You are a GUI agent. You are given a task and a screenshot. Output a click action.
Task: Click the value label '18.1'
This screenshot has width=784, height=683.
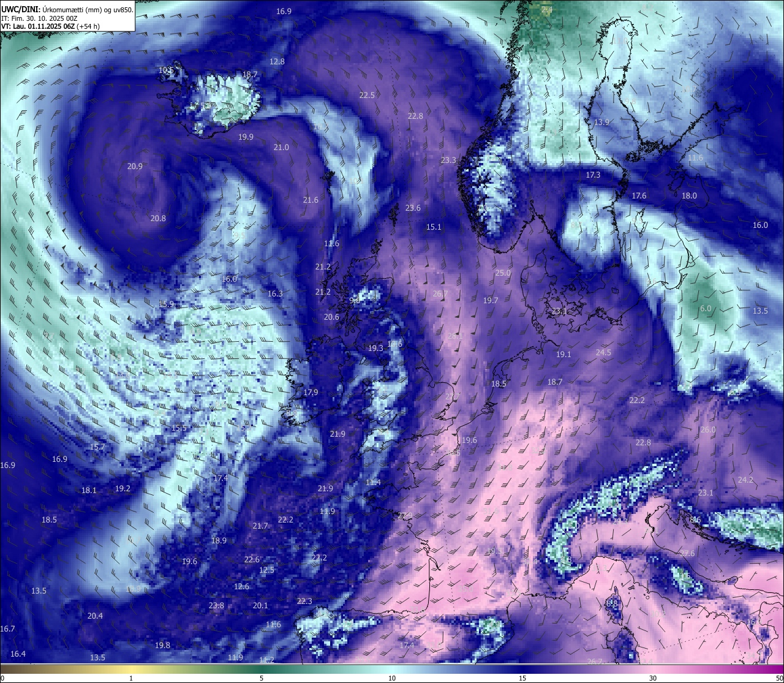(x=89, y=491)
